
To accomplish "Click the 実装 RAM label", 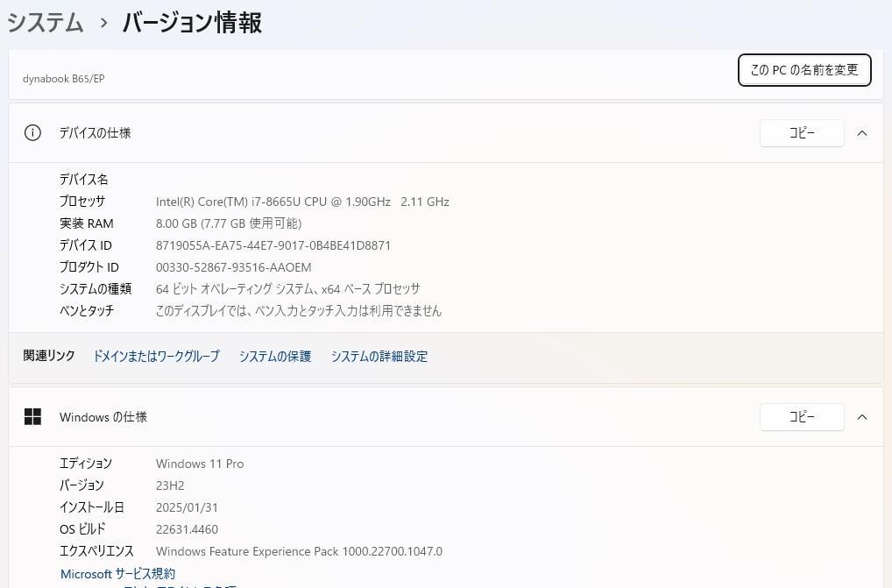I will click(x=87, y=223).
